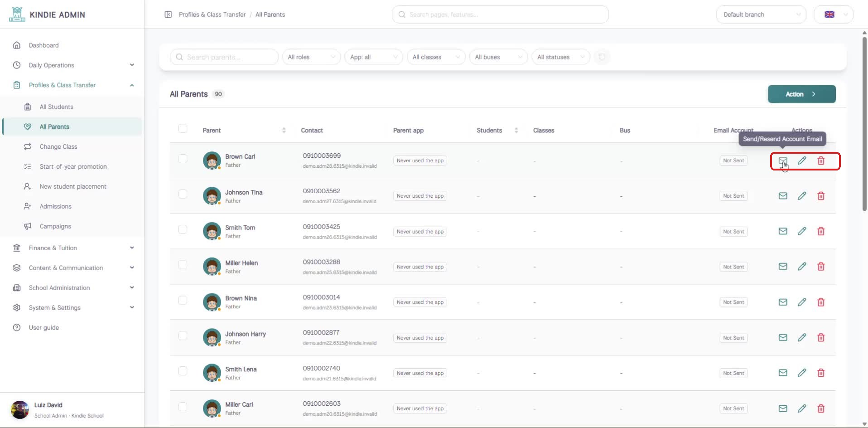
Task: Select the checkbox next to Brown Nina
Action: tap(183, 300)
